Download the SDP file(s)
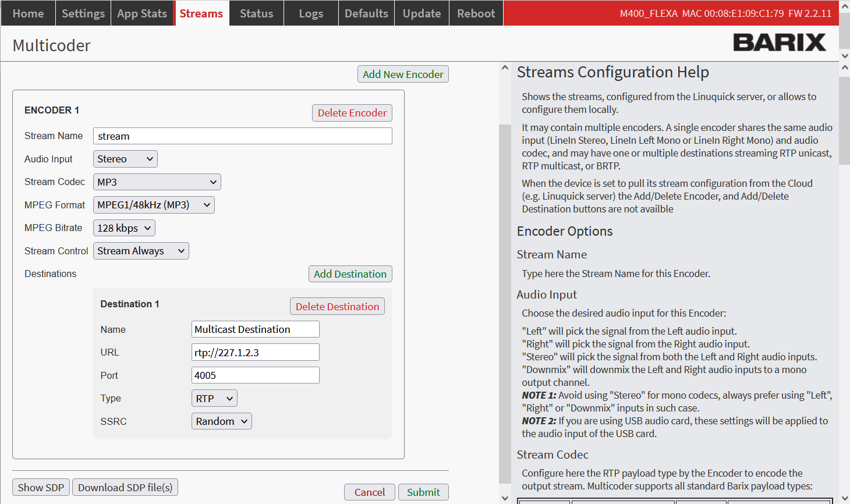Screen dimensions: 850x504 (x=125, y=488)
